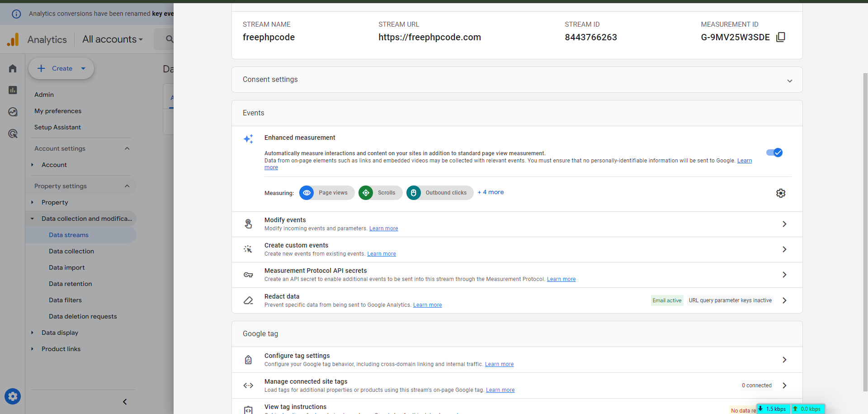This screenshot has width=868, height=414.
Task: Click the Outbound clicks mouse icon
Action: [413, 193]
